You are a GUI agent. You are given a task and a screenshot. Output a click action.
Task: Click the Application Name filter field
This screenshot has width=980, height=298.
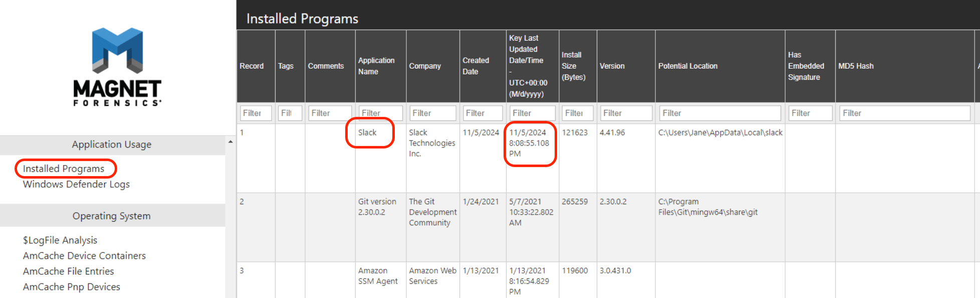(380, 113)
